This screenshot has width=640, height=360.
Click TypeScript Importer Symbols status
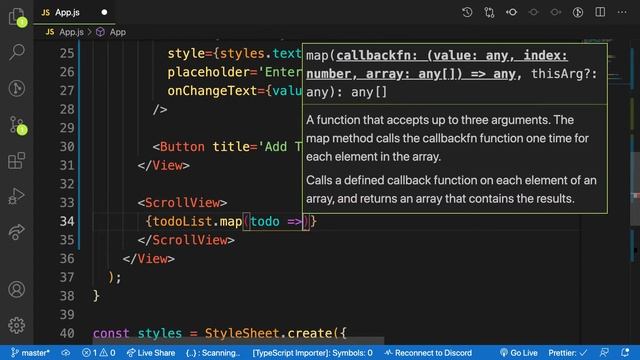point(312,353)
